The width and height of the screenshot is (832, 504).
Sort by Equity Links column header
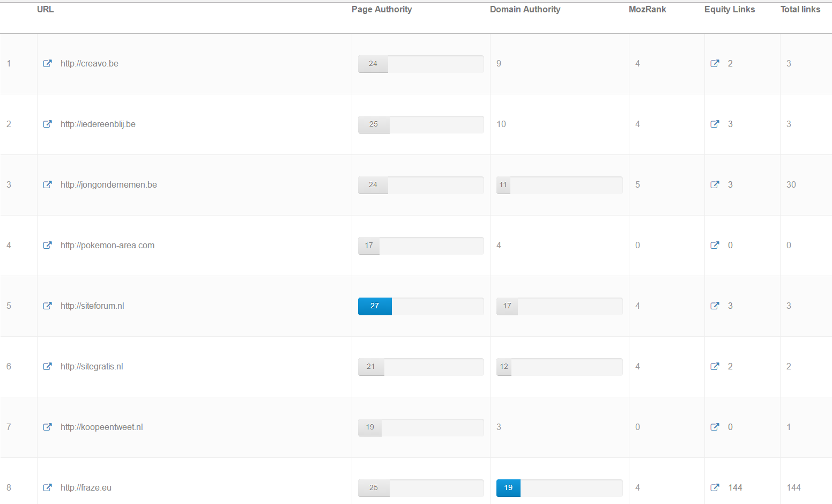click(x=729, y=9)
